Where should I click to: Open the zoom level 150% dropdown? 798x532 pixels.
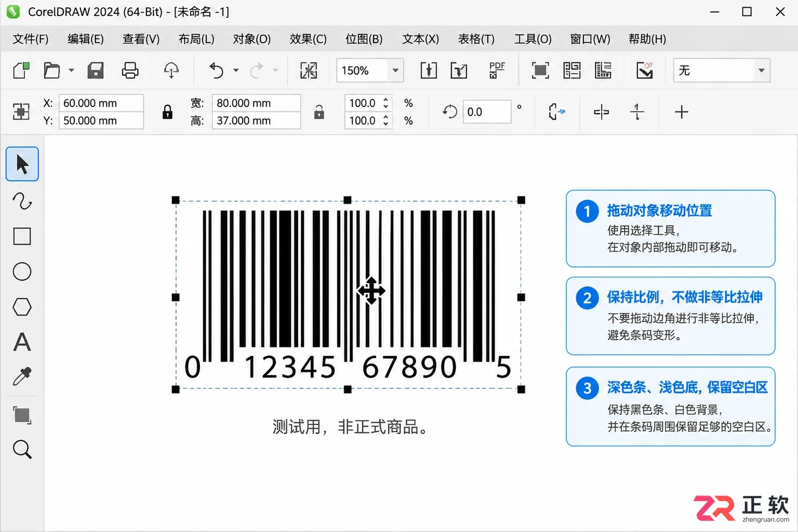(x=396, y=70)
